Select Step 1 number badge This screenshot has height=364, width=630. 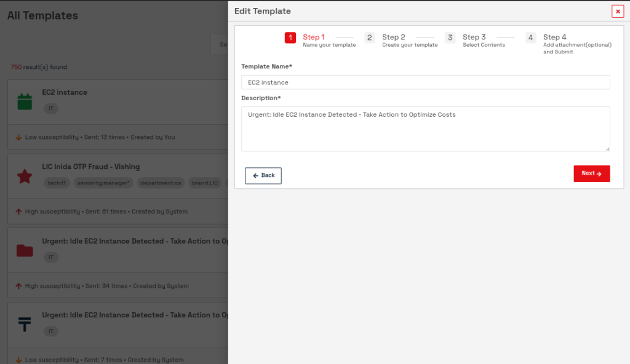pyautogui.click(x=290, y=38)
